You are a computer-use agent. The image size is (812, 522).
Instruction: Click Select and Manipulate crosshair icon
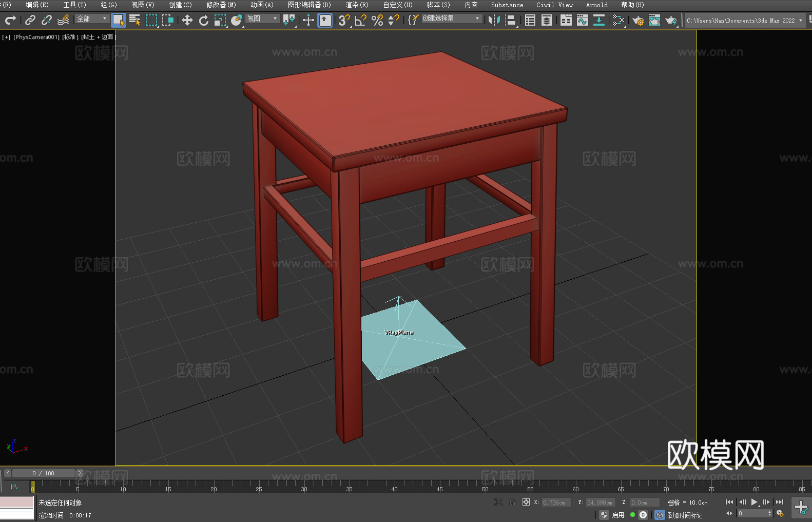(x=308, y=20)
